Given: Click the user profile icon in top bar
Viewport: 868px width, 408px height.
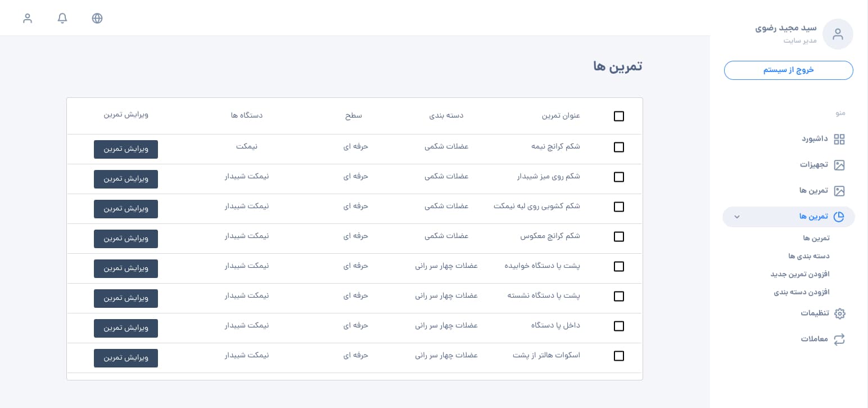Looking at the screenshot, I should coord(28,18).
